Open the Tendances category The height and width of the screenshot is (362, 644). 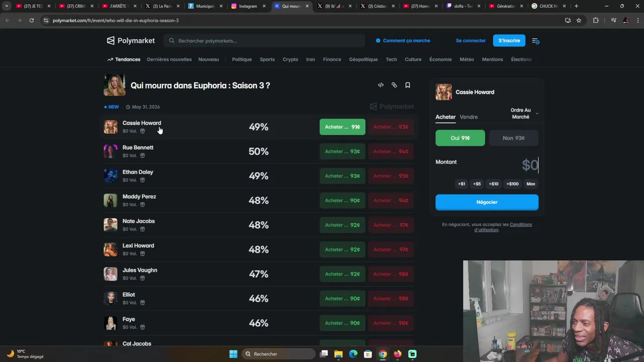(124, 59)
